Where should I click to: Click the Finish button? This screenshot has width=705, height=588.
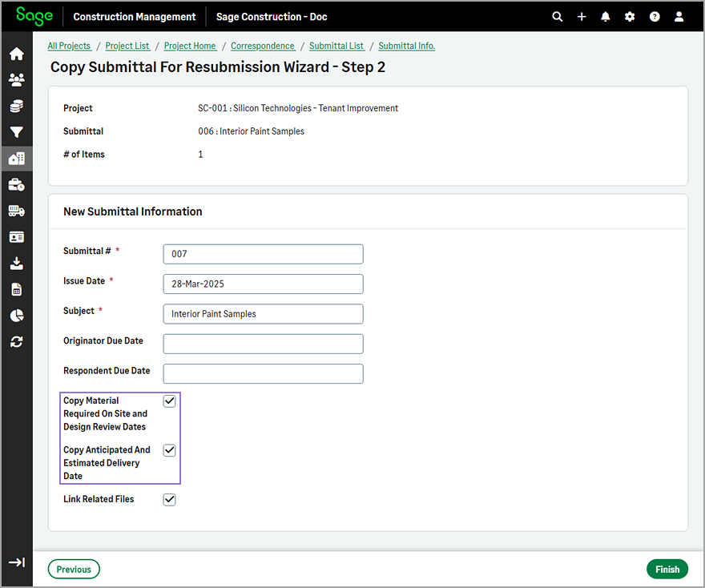pyautogui.click(x=667, y=569)
